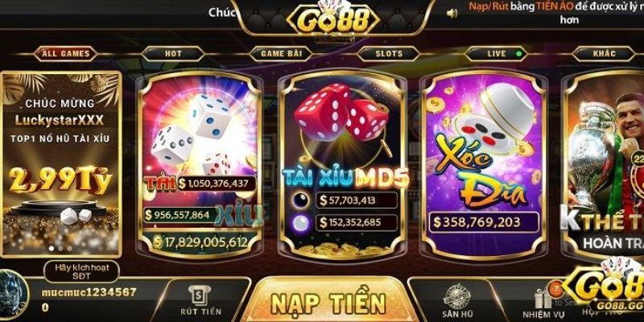Launch the Xóc Đĩa game card
This screenshot has height=322, width=644.
(484, 163)
